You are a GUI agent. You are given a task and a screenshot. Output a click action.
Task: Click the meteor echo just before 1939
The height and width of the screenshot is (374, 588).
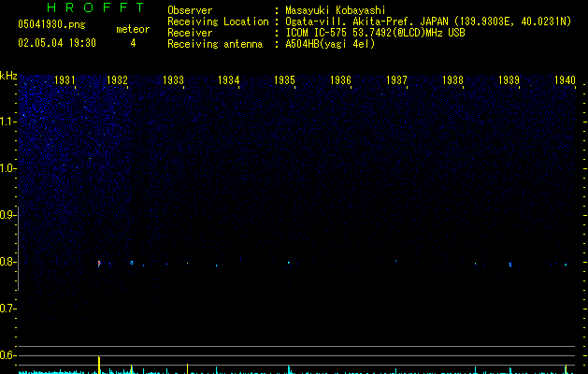510,264
